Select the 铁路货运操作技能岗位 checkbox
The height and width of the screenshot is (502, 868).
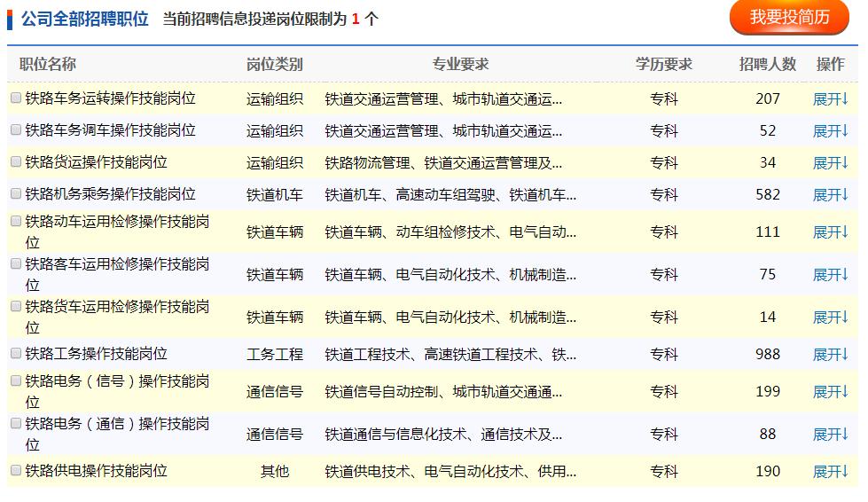pyautogui.click(x=16, y=162)
